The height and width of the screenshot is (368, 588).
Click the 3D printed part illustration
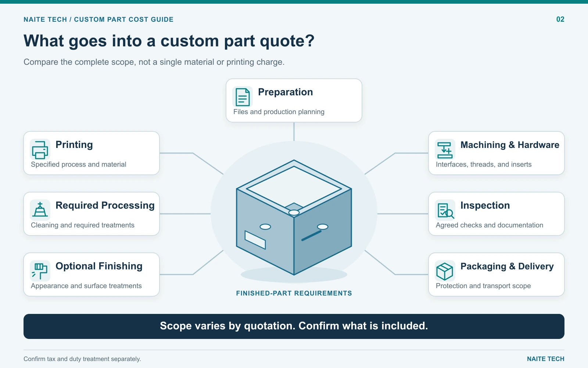tap(294, 217)
